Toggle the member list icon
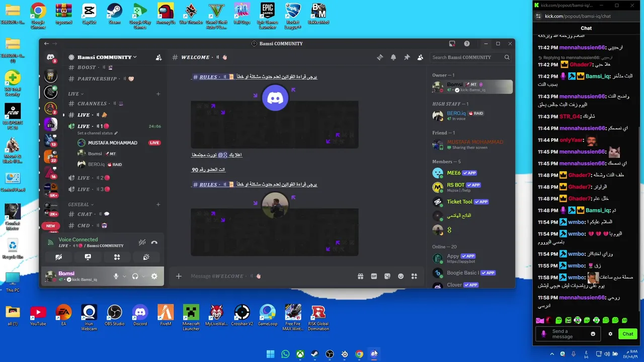Viewport: 644px width, 362px height. (x=420, y=57)
